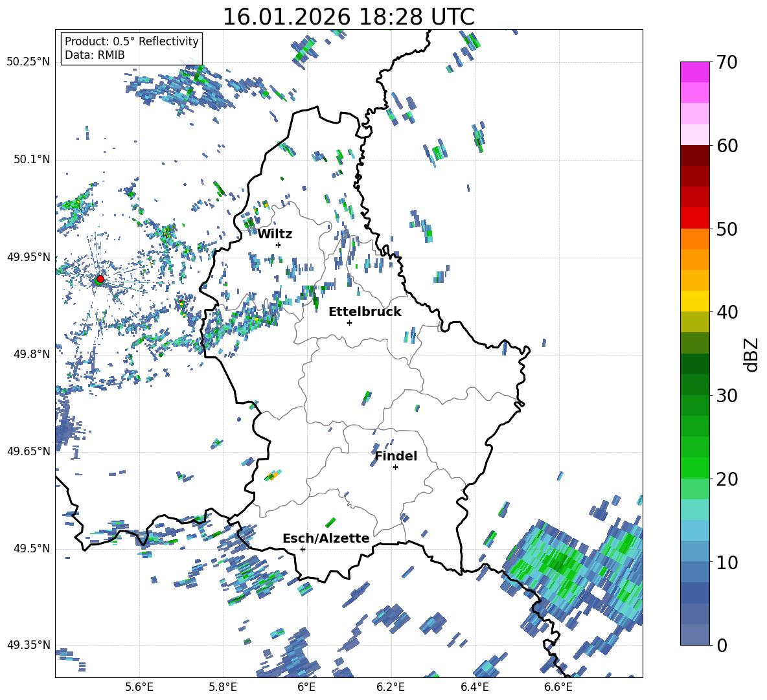Viewport: 767px width, 700px height.
Task: Click the 50.1°N latitude label
Action: [x=32, y=159]
